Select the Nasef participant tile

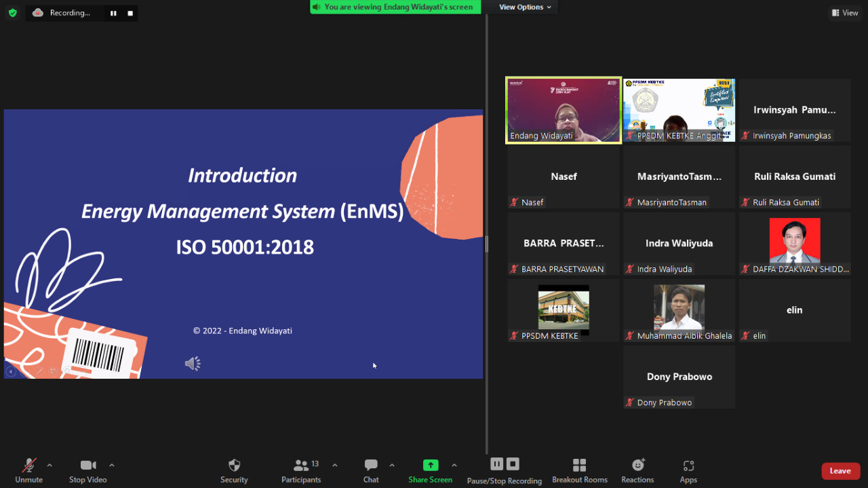pyautogui.click(x=564, y=176)
